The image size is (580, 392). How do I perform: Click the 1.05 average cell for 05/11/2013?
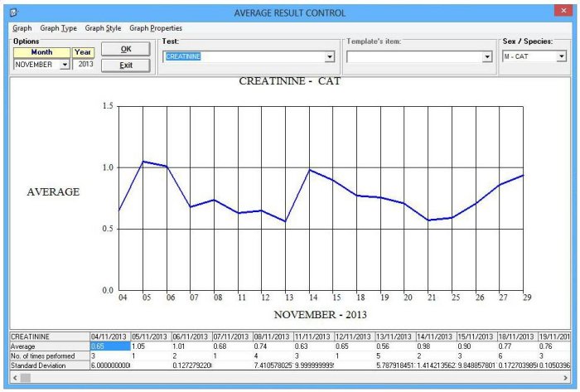[149, 346]
